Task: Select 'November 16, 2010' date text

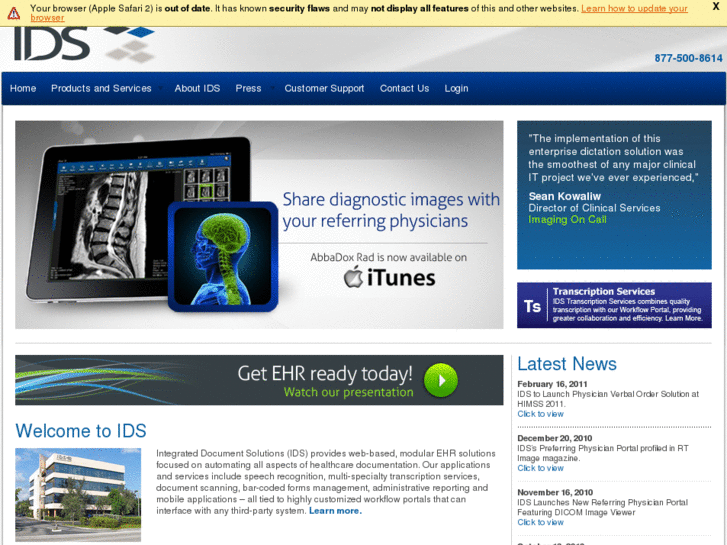Action: pyautogui.click(x=555, y=493)
